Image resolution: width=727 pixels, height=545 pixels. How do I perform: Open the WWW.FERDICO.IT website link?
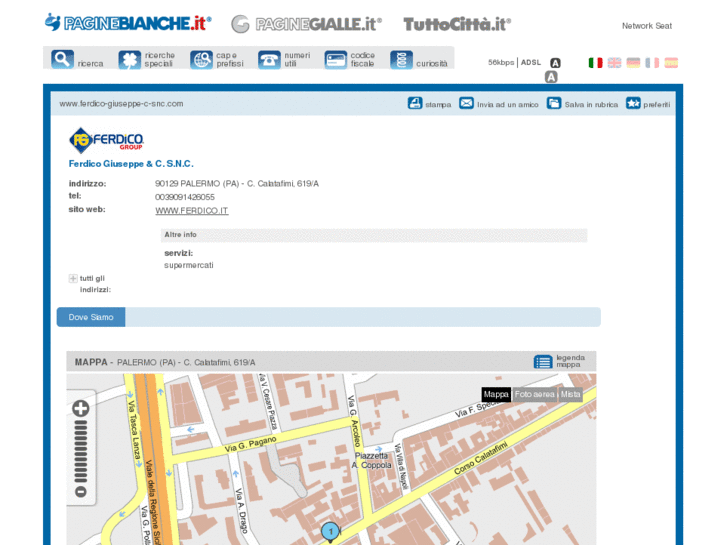191,211
